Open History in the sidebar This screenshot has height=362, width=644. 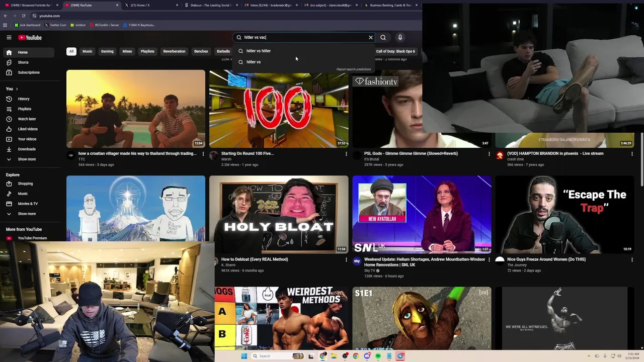(29, 99)
